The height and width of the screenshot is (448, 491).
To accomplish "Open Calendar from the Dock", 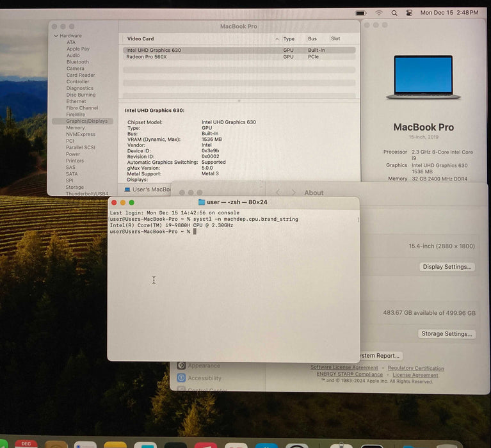I will (26, 444).
